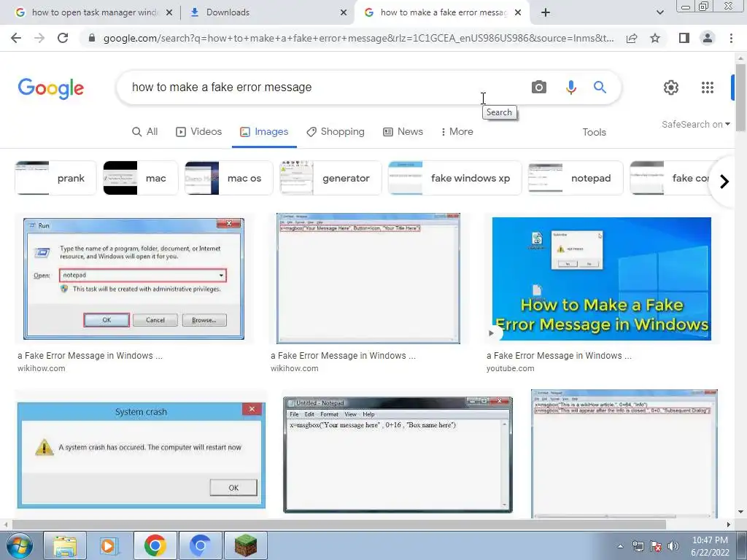Open the Chromium taskbar icon
The width and height of the screenshot is (747, 560).
200,545
